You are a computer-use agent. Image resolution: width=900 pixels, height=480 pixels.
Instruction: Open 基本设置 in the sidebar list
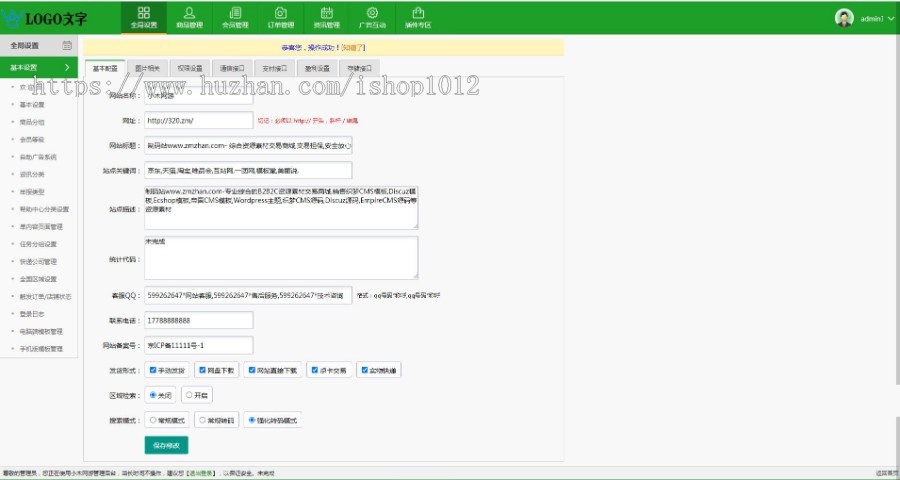coord(32,105)
